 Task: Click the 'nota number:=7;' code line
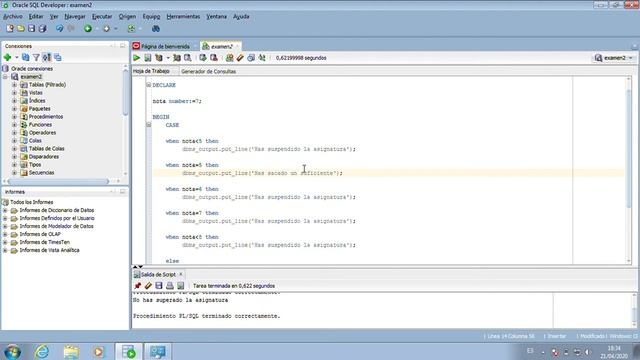point(177,101)
